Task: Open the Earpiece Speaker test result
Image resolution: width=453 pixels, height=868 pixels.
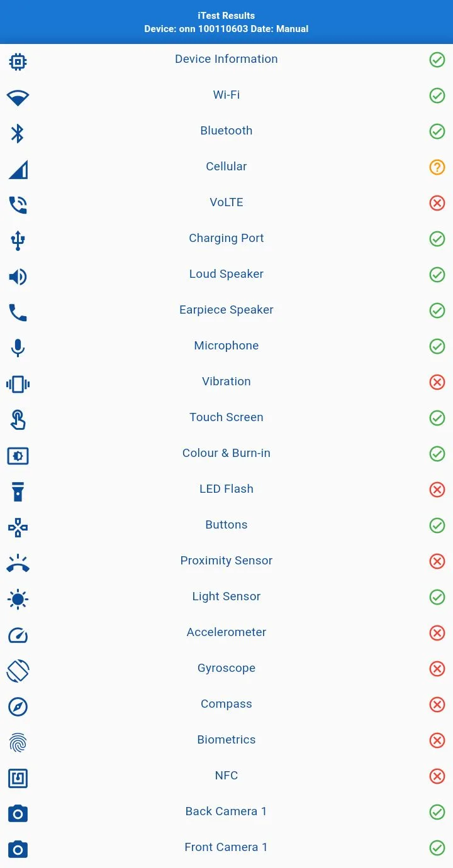Action: [x=226, y=310]
